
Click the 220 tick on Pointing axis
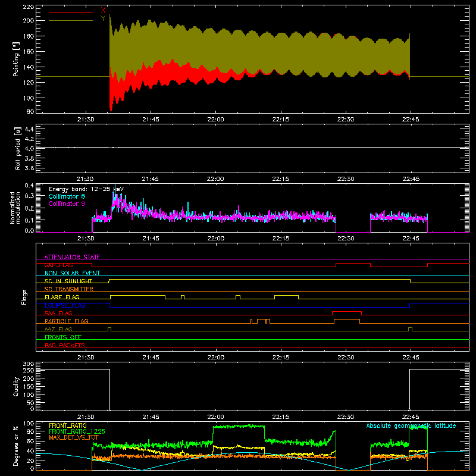point(28,7)
